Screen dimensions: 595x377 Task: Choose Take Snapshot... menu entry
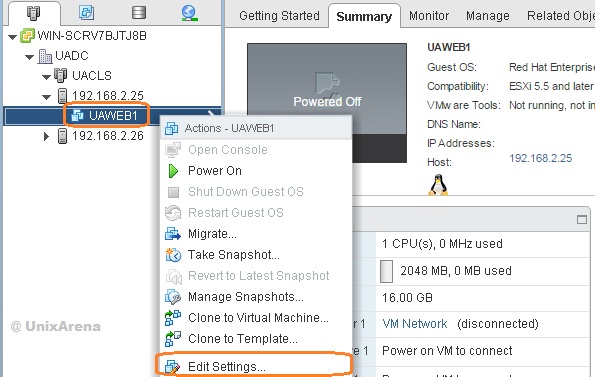click(x=256, y=255)
